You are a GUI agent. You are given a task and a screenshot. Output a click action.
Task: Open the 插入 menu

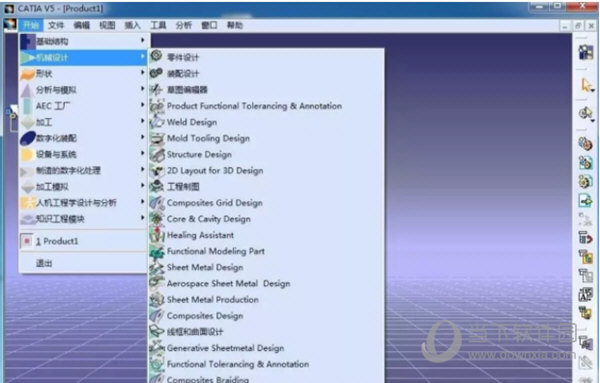click(x=132, y=25)
